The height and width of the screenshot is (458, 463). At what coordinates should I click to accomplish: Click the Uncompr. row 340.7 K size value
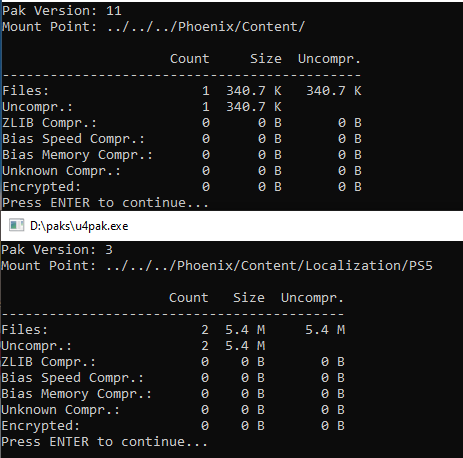(254, 107)
